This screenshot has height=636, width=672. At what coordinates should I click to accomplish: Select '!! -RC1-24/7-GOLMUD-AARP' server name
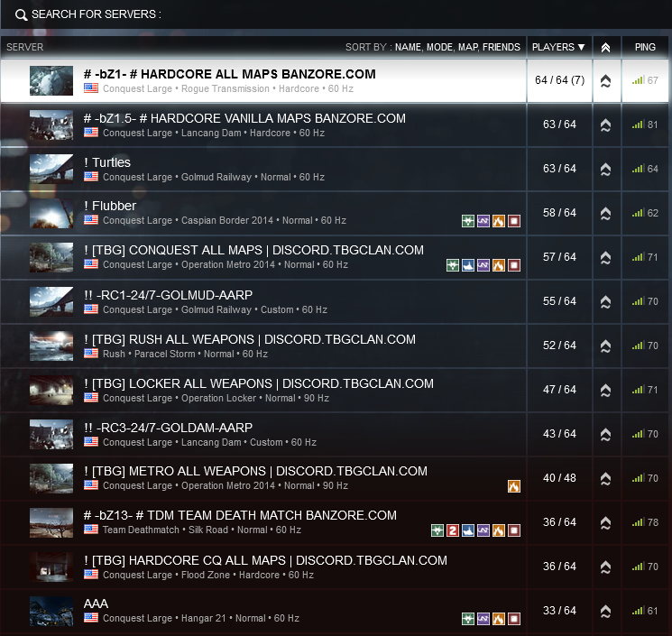click(168, 295)
